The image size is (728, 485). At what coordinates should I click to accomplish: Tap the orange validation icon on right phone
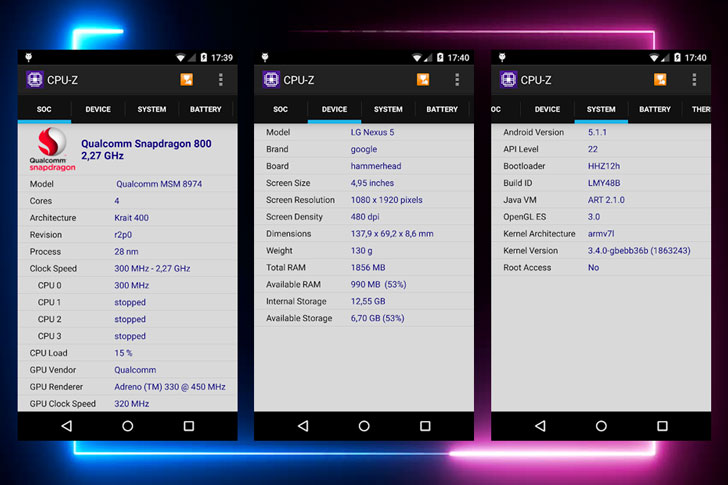coord(660,80)
